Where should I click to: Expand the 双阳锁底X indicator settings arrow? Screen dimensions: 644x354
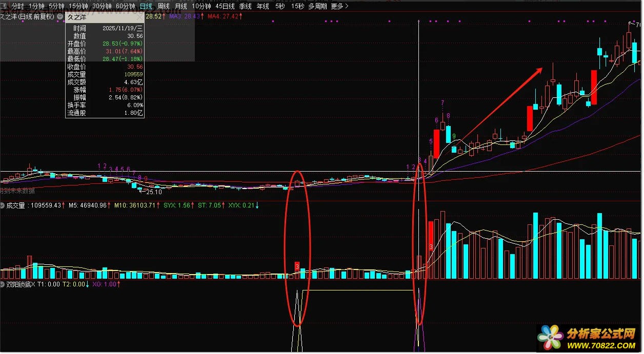coord(3,284)
